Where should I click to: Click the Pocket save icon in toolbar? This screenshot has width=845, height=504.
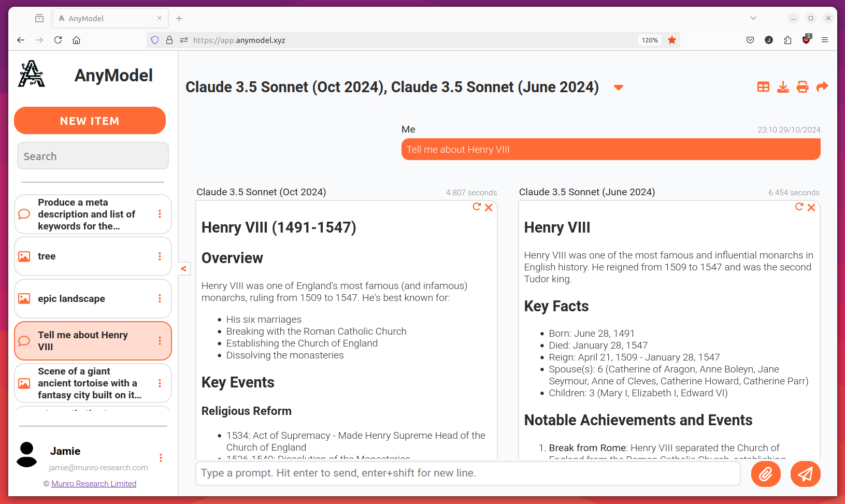750,40
